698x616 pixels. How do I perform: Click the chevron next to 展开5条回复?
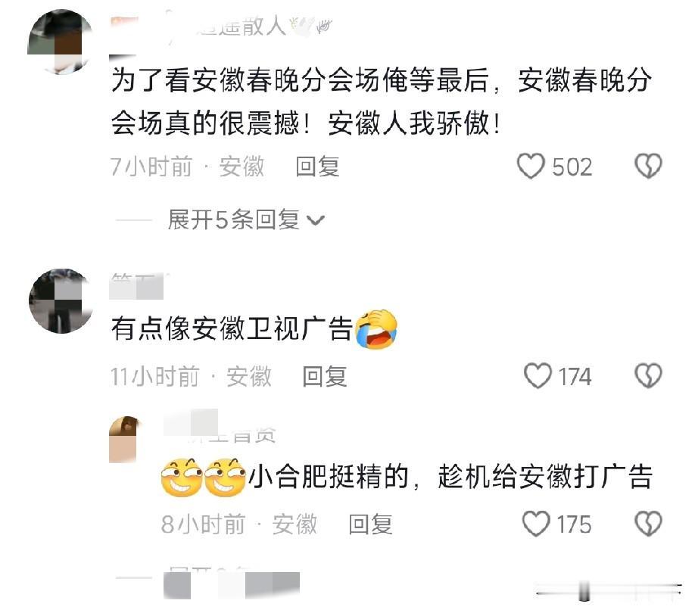[316, 220]
